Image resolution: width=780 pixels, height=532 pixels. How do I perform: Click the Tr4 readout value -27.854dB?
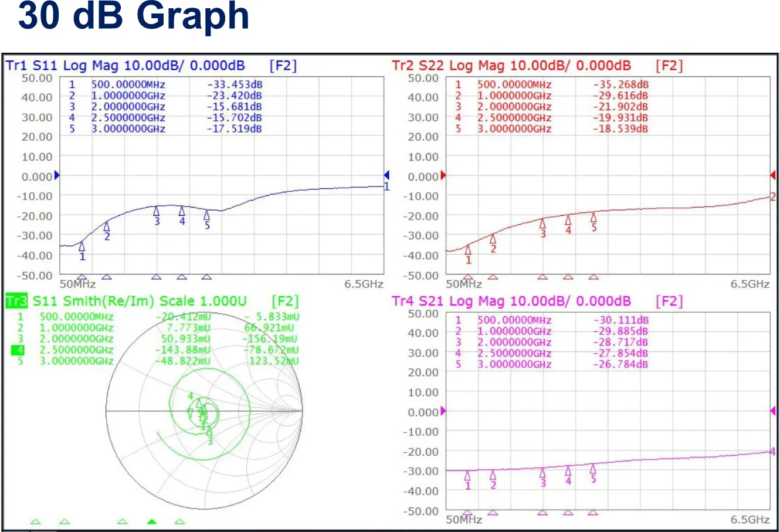pos(620,354)
